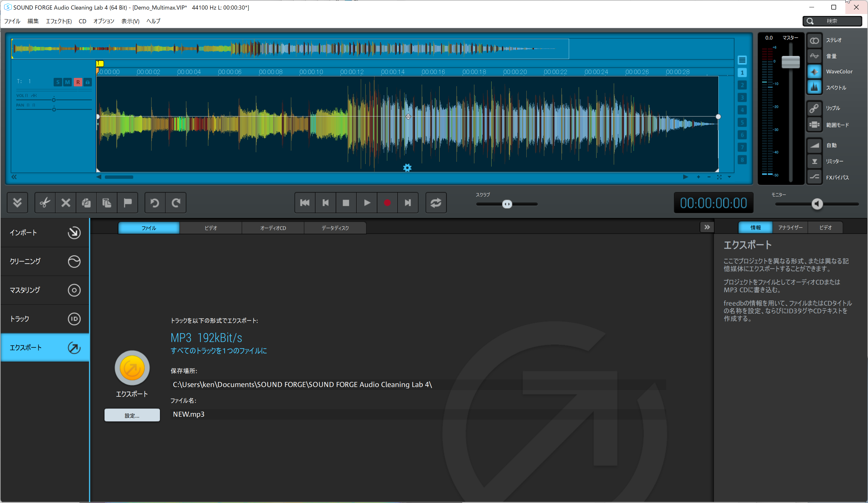Click the delete X toolbar icon
The height and width of the screenshot is (503, 868).
pos(65,203)
